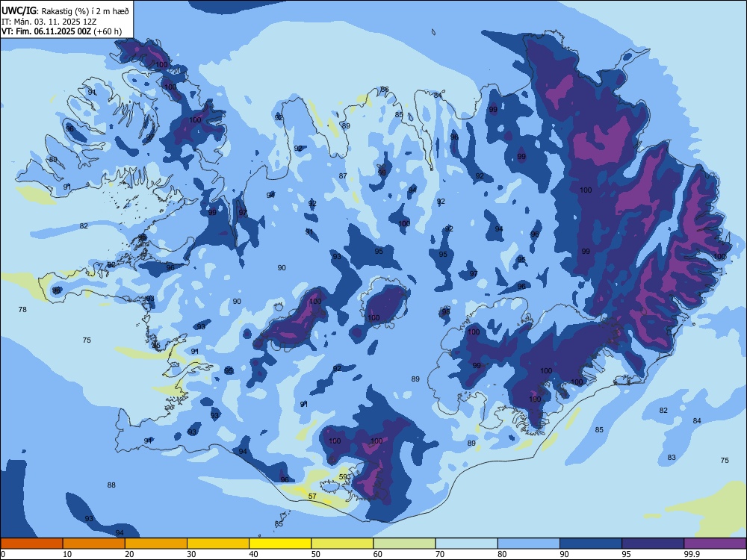Select the humidity value 88 over the sea
747x560 pixels.
111,485
